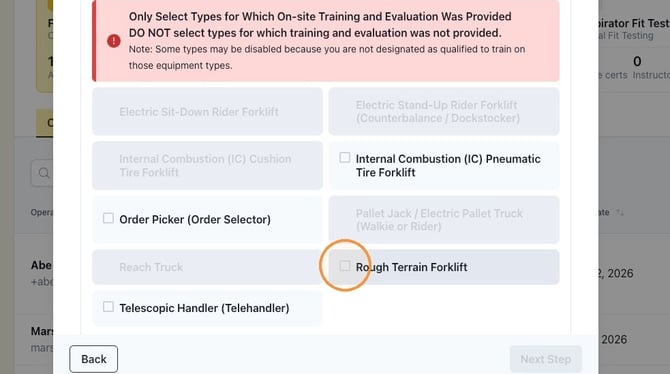The width and height of the screenshot is (670, 374).
Task: Click the Telescopic Handler (Telehandler) label text
Action: pyautogui.click(x=204, y=308)
